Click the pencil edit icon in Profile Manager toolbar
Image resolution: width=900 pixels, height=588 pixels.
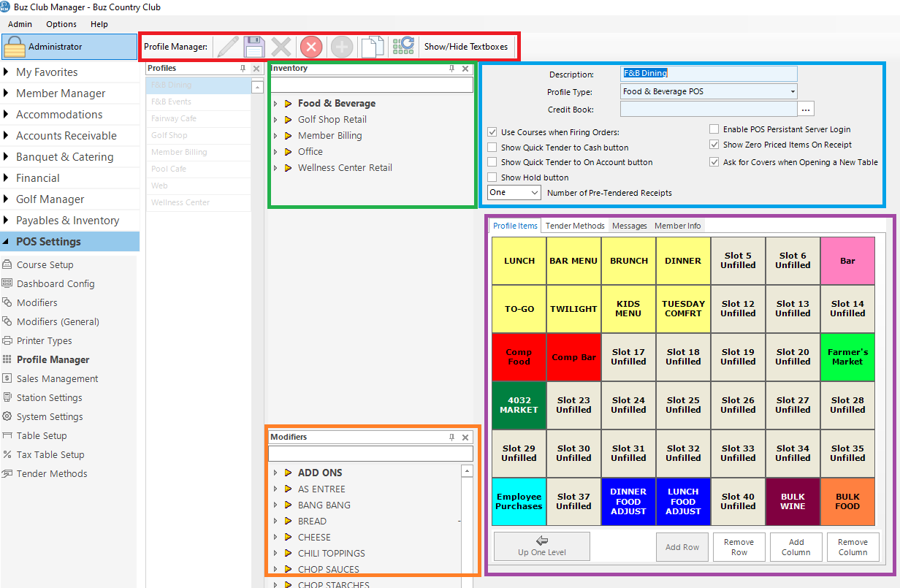point(228,47)
